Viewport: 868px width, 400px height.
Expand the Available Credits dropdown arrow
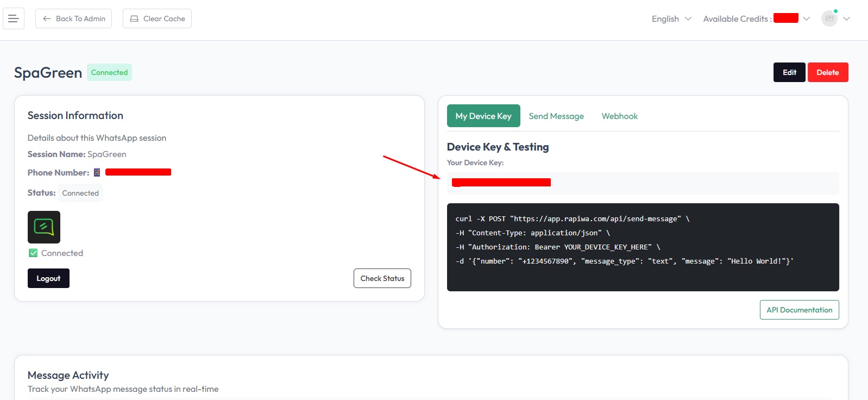pyautogui.click(x=807, y=19)
